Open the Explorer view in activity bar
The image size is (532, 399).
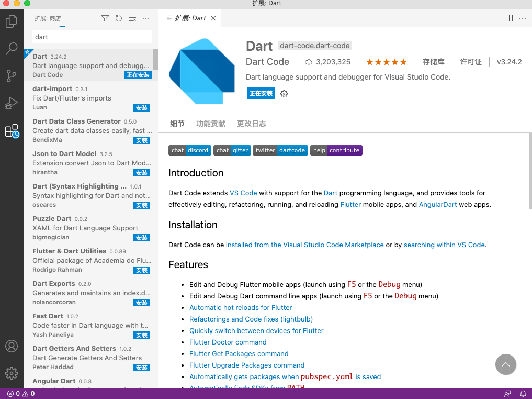[12, 22]
